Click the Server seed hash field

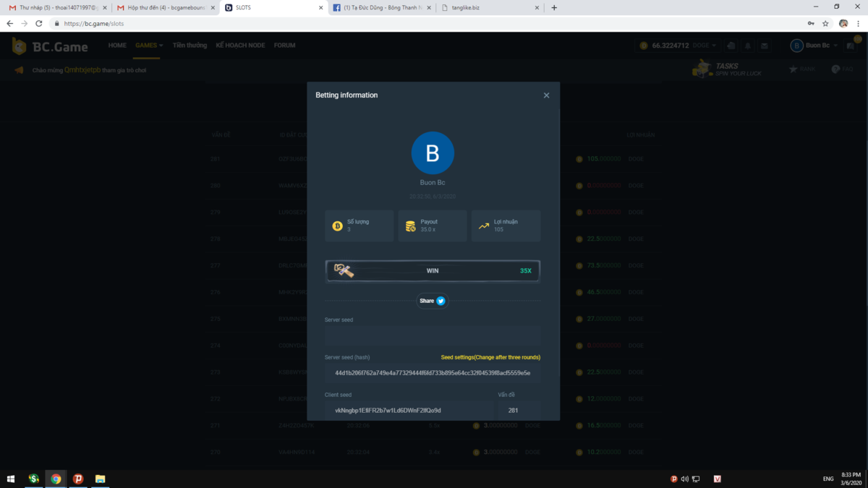[433, 373]
